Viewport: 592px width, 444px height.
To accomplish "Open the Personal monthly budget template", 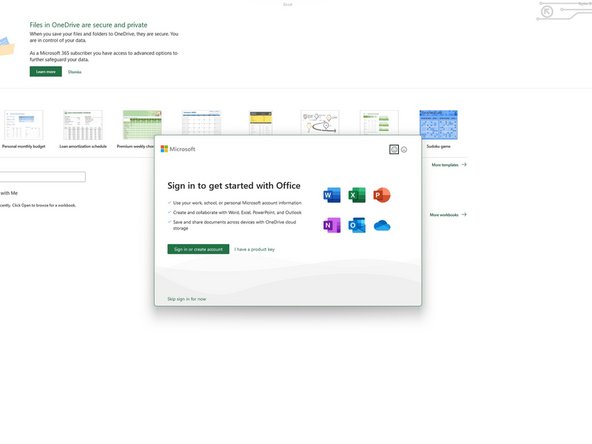I will (x=23, y=125).
